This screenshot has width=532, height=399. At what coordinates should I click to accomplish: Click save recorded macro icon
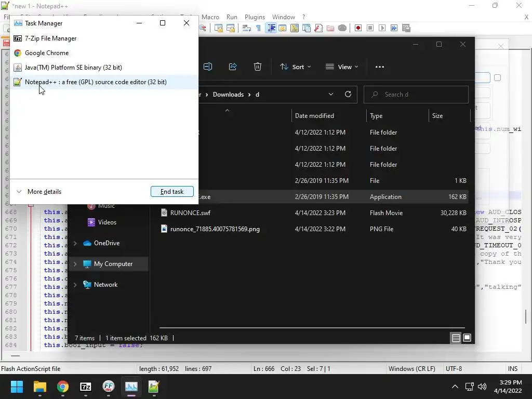(406, 28)
